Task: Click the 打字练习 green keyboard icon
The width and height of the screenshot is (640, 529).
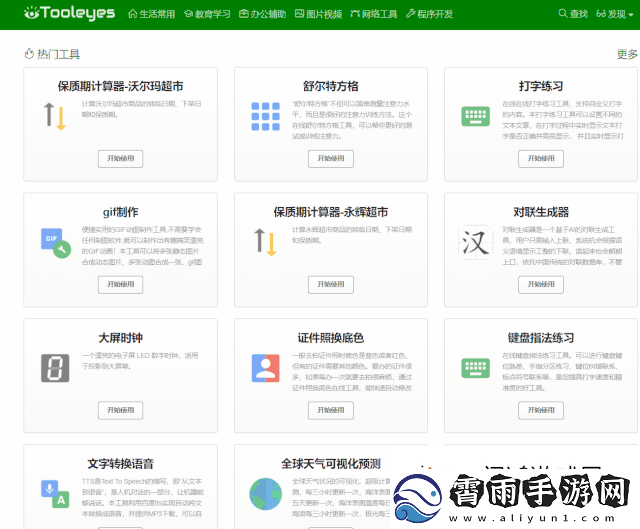Action: tap(476, 116)
